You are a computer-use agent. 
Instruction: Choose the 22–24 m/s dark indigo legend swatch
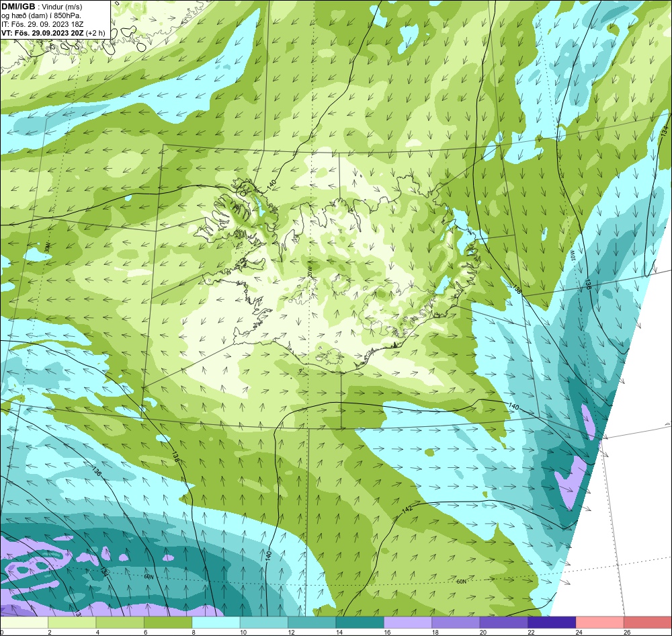[552, 622]
